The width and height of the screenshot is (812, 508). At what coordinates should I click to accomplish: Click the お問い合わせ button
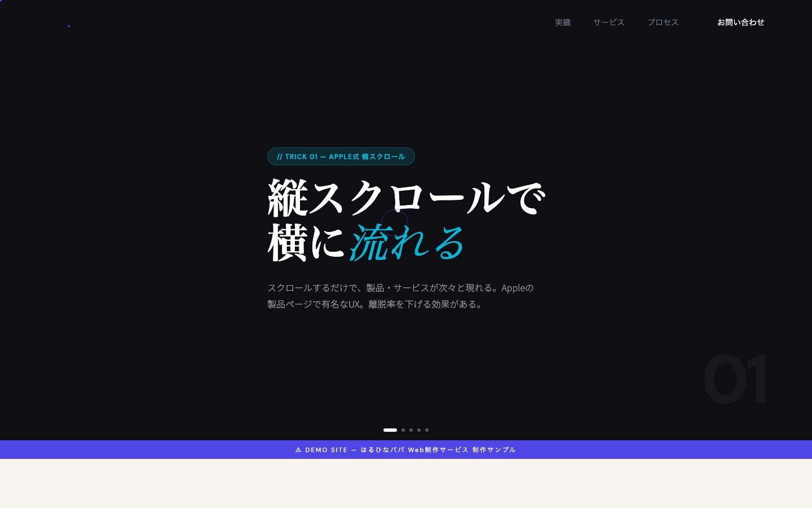741,22
